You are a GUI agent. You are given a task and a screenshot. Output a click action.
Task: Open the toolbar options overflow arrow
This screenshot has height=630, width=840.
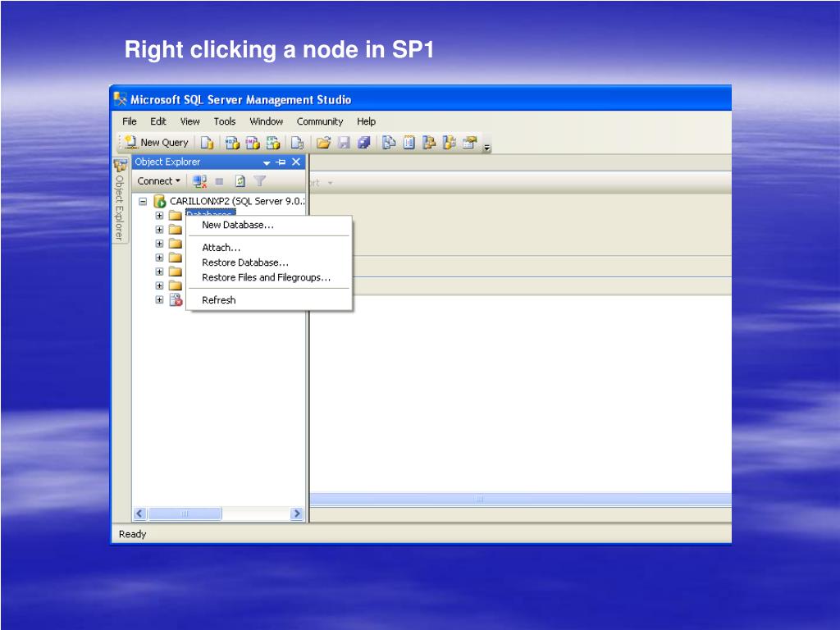(486, 148)
